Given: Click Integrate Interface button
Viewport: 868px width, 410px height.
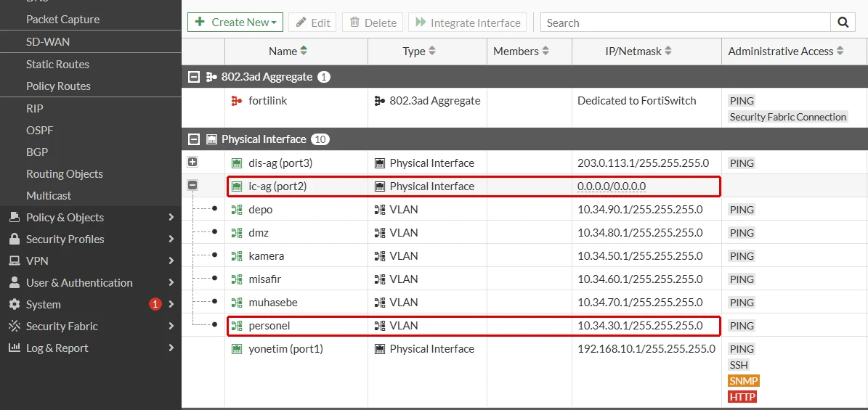Looking at the screenshot, I should tap(468, 22).
